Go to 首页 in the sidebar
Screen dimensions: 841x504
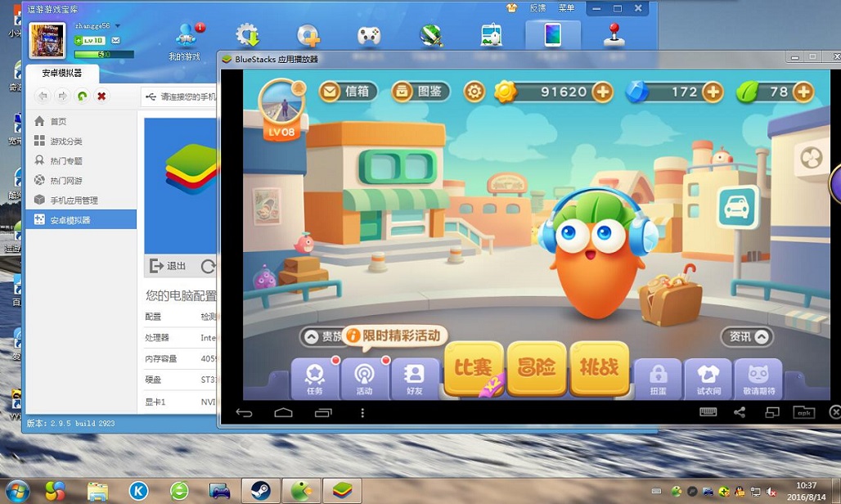(81, 121)
